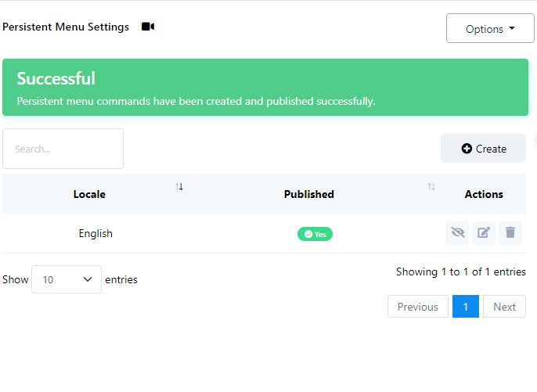Open the Options dropdown menu
This screenshot has width=537, height=392.
point(489,29)
